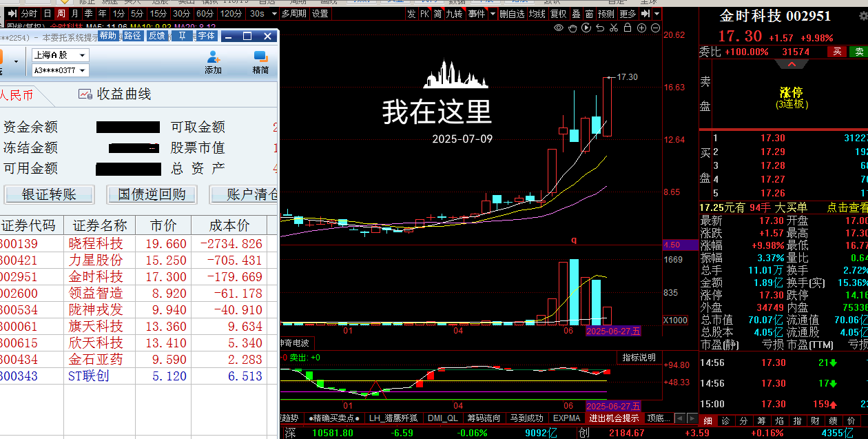This screenshot has height=439, width=868.
Task: Click the playback replay icon above chart
Action: tap(586, 28)
